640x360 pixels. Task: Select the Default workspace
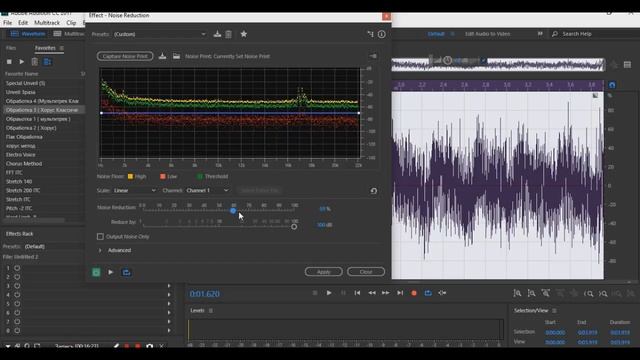436,34
